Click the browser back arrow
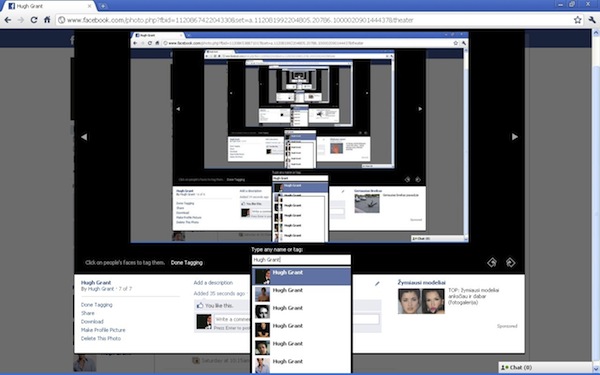Screen dimensions: 600x375 8,20
